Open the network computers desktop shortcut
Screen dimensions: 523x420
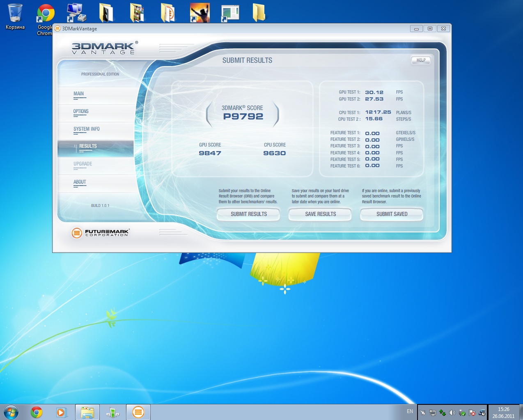point(76,13)
